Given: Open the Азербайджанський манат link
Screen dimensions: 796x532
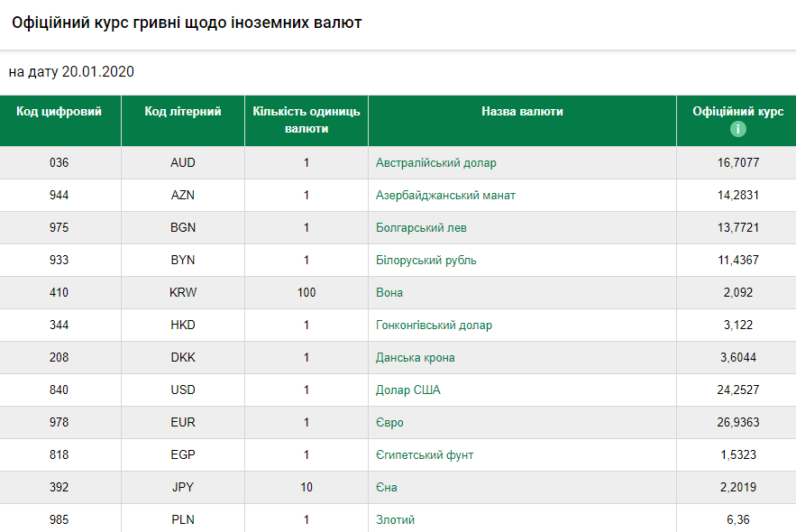Looking at the screenshot, I should click(445, 196).
